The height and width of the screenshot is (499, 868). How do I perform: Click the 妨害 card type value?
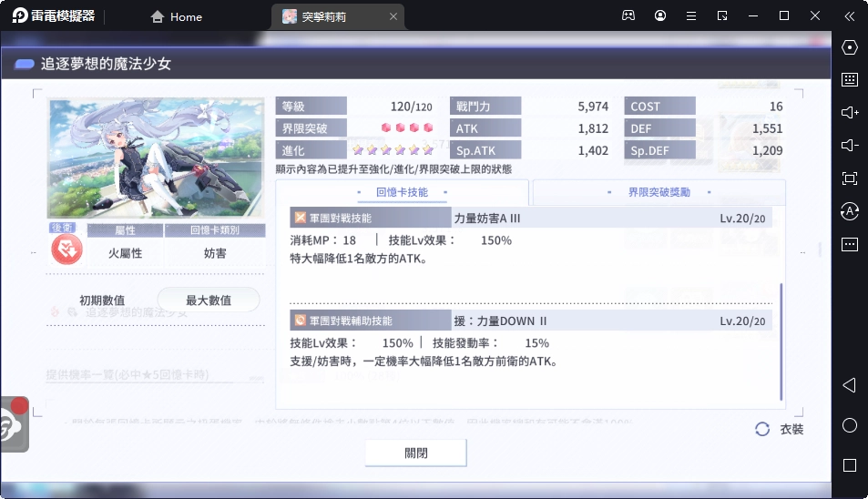[215, 253]
